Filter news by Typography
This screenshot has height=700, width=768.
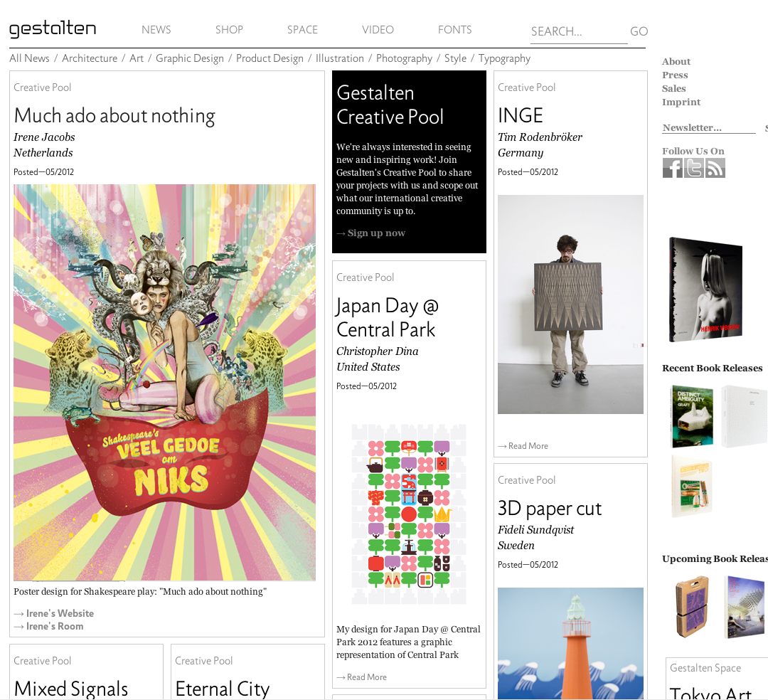coord(504,58)
